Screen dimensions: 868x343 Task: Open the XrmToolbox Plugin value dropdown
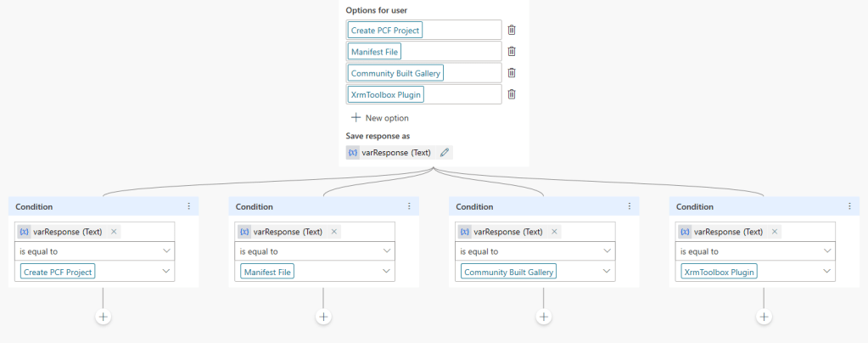click(828, 272)
